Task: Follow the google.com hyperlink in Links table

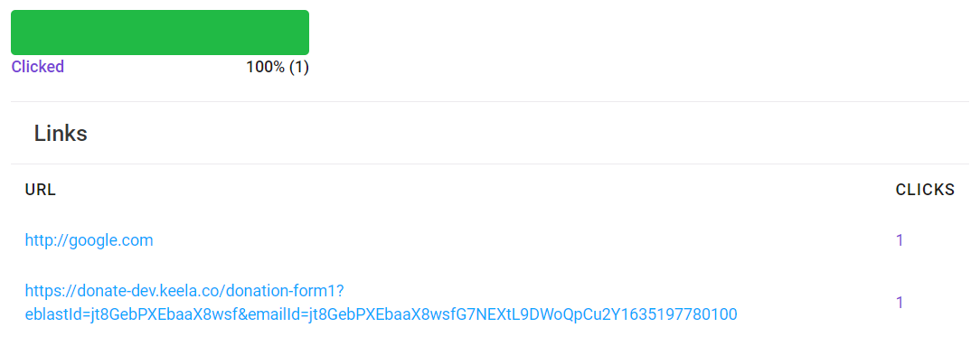Action: click(x=89, y=240)
